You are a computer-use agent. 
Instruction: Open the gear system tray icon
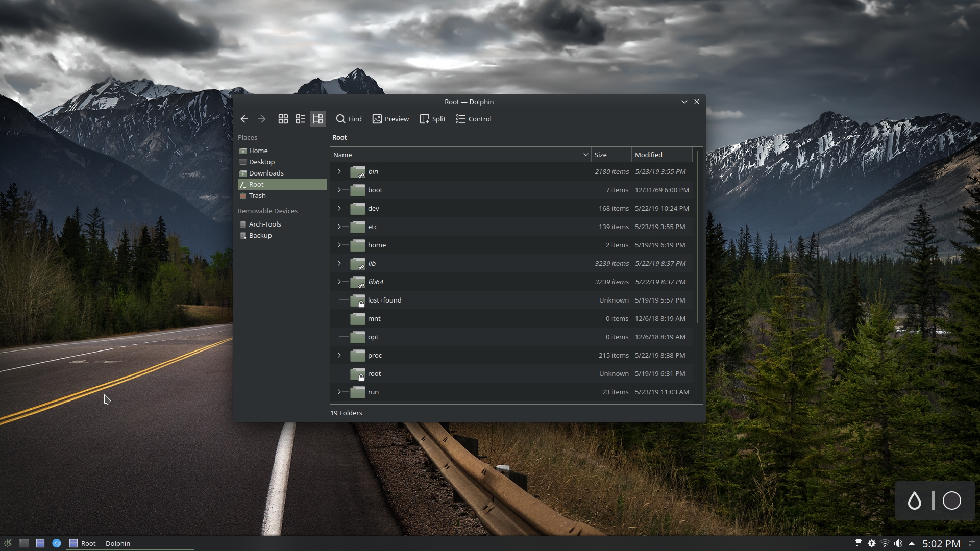pyautogui.click(x=871, y=543)
